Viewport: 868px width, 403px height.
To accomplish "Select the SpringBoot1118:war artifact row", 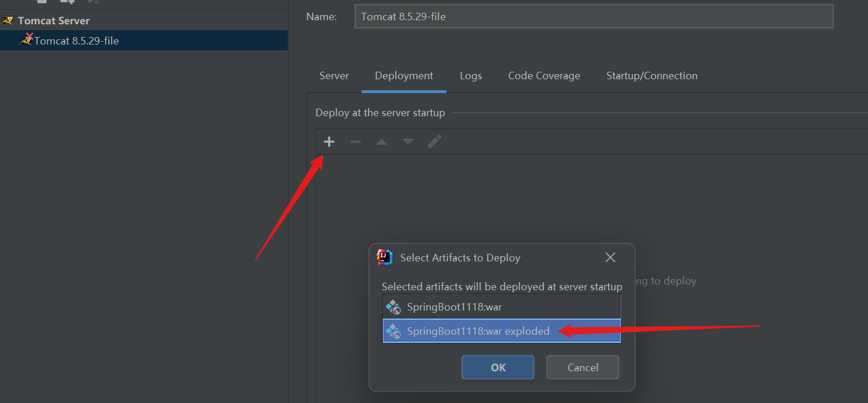I will [502, 307].
